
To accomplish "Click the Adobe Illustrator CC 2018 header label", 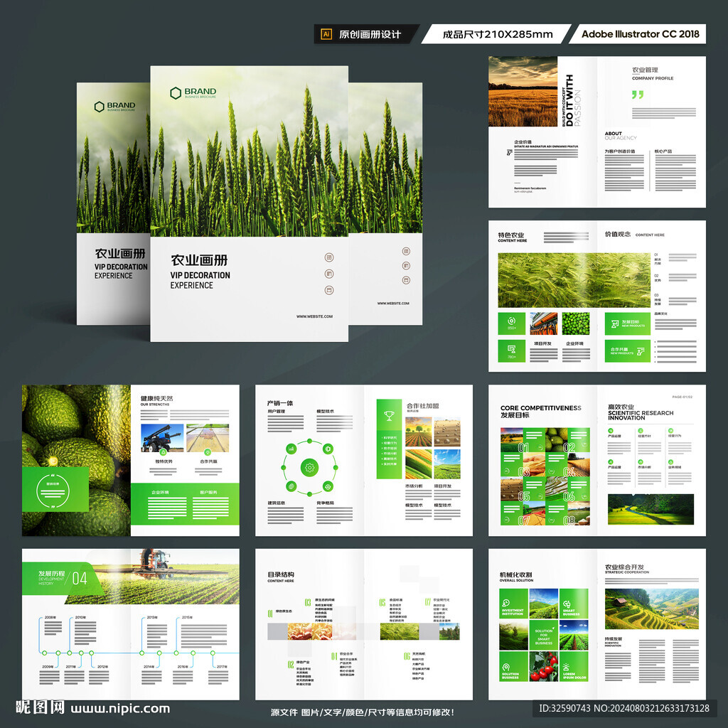I will tap(641, 34).
